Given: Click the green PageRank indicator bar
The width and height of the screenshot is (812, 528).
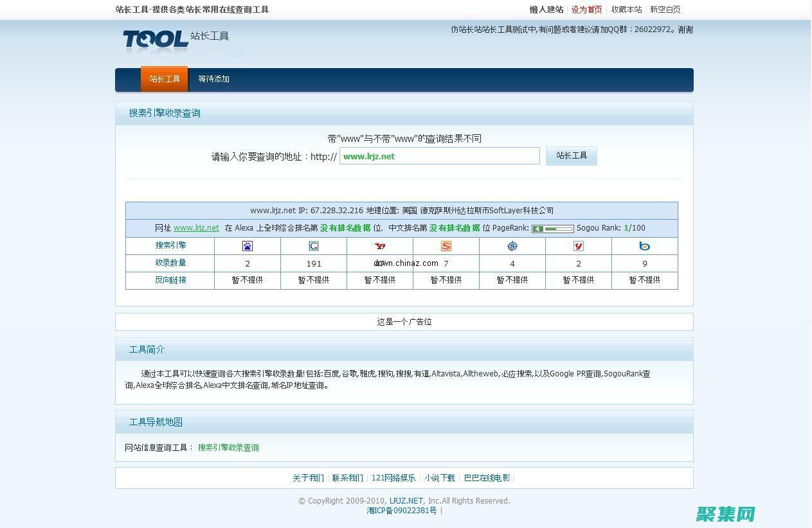Looking at the screenshot, I should [554, 227].
